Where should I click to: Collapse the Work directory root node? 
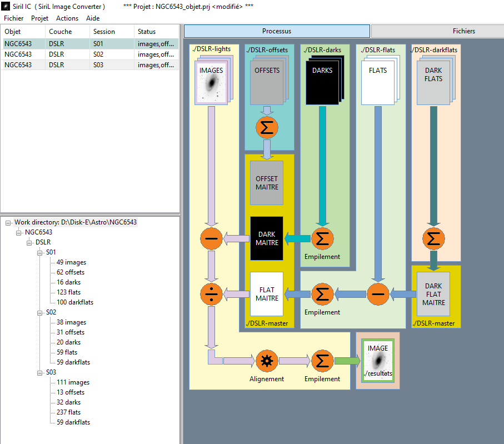(8, 223)
